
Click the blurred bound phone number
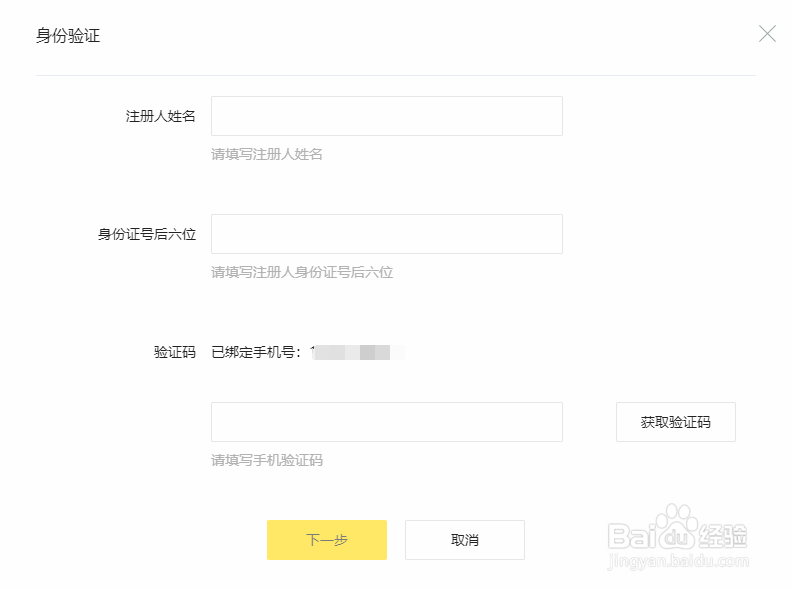(357, 352)
